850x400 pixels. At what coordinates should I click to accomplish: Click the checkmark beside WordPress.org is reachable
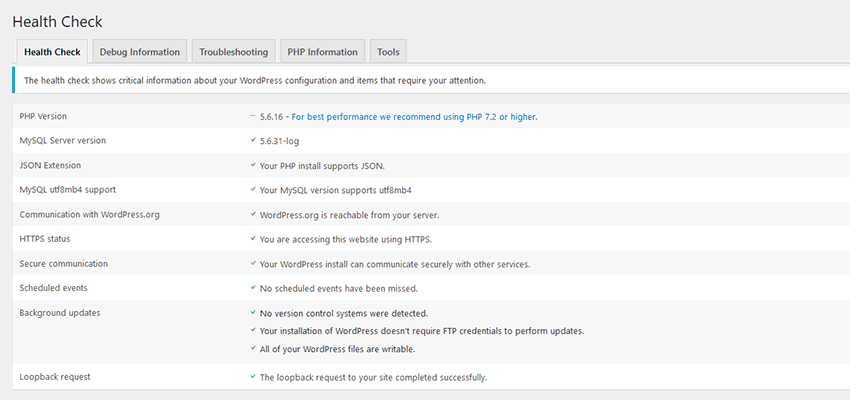[253, 214]
